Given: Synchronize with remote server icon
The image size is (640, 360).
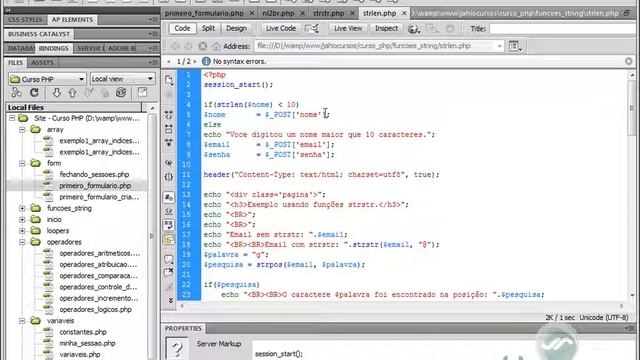Looking at the screenshot, I should (x=121, y=93).
